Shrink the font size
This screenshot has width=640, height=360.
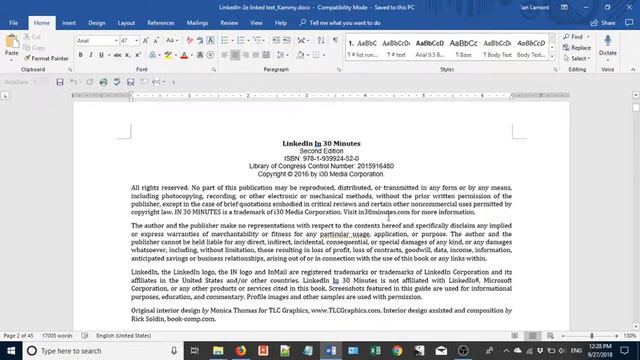156,40
